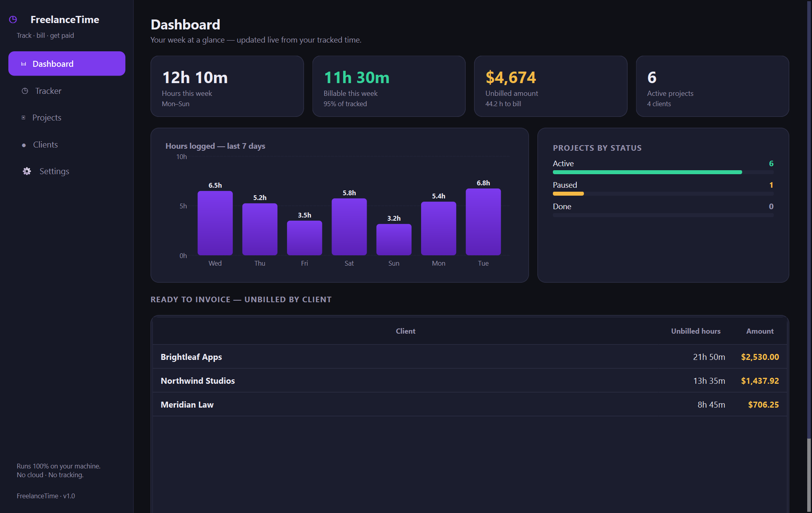The width and height of the screenshot is (812, 513).
Task: Click the $2,530.00 amount
Action: [x=760, y=357]
